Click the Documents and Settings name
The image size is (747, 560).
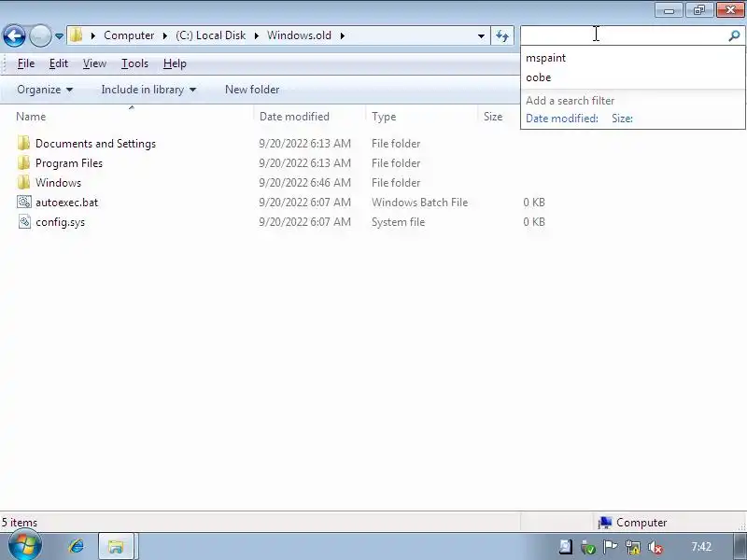click(x=95, y=144)
